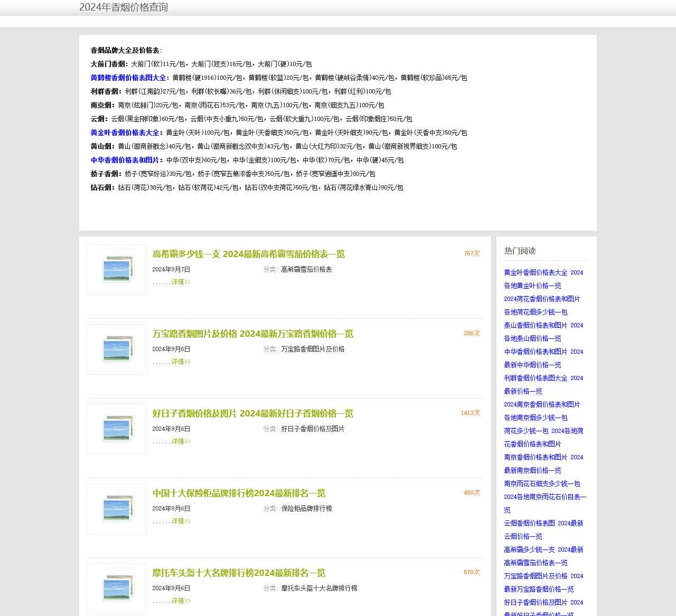Click 详情>> under the 好日子 article
Image resolution: width=676 pixels, height=616 pixels.
[181, 441]
